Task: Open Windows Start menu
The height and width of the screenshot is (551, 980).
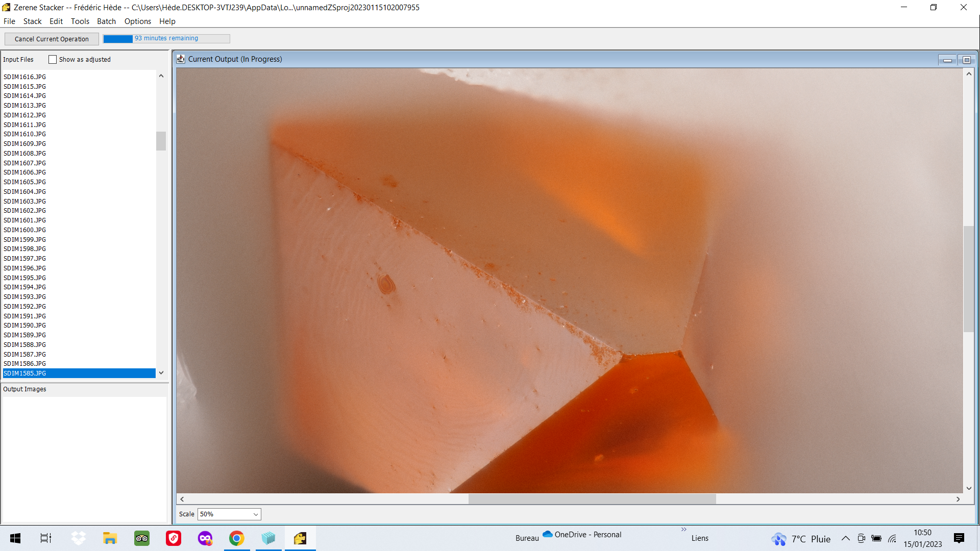Action: (15, 538)
